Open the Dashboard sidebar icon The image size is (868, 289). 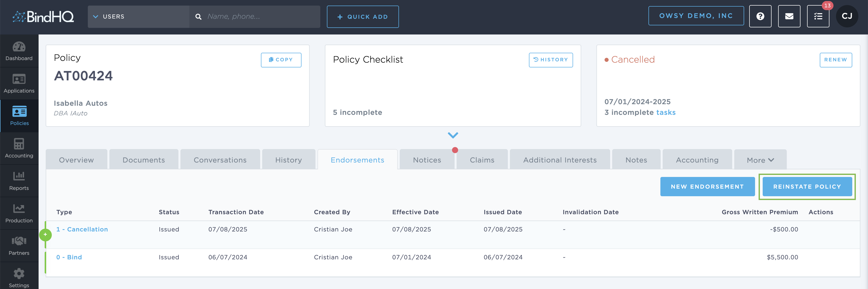(19, 51)
